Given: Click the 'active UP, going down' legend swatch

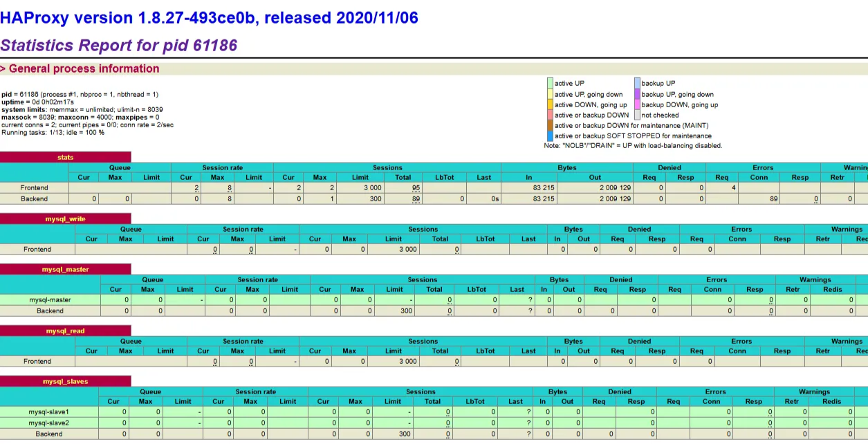Looking at the screenshot, I should click(551, 94).
